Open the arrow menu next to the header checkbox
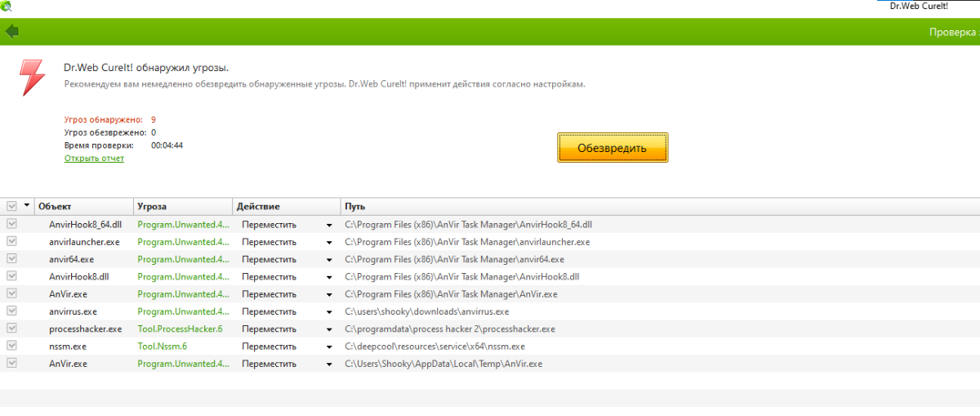980x416 pixels. point(27,206)
